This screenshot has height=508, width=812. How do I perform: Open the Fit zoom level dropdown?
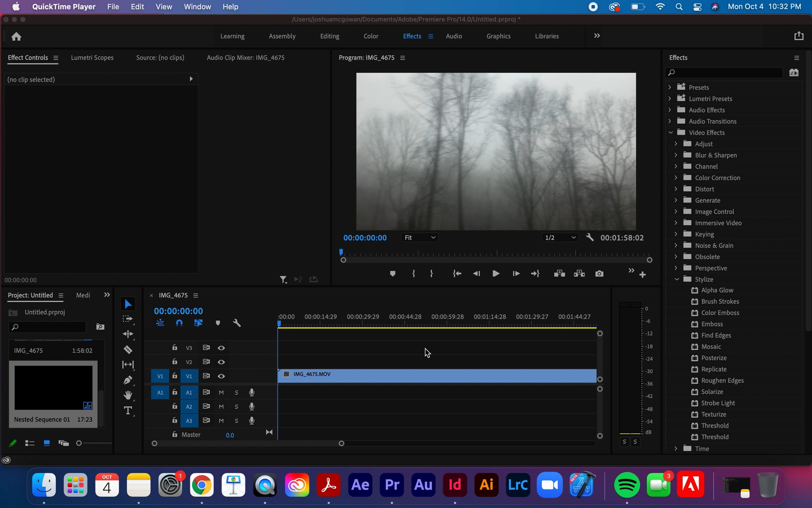click(420, 238)
